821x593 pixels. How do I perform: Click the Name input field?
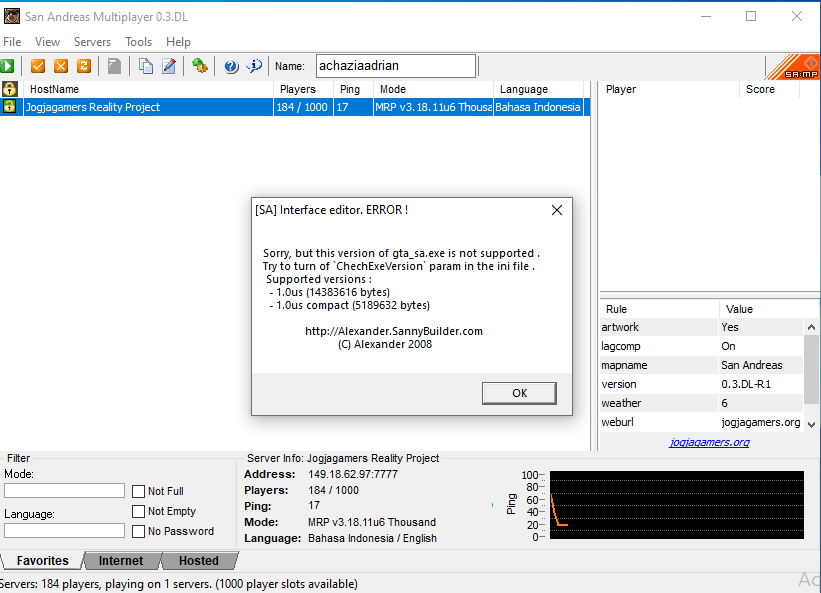click(396, 66)
